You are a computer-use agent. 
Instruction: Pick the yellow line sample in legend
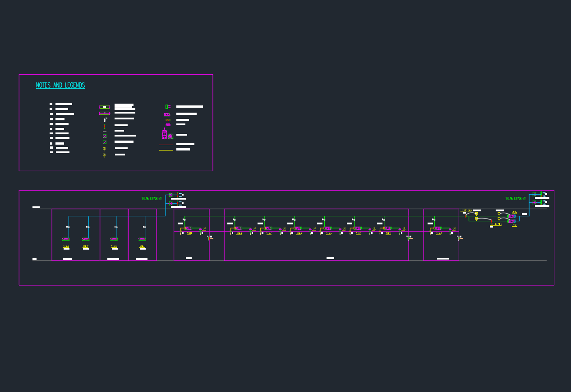pos(166,150)
